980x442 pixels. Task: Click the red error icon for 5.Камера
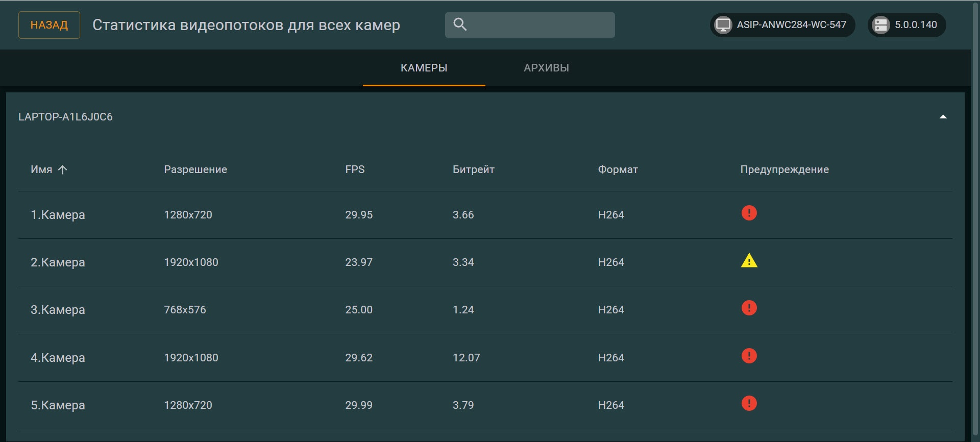[x=749, y=403]
